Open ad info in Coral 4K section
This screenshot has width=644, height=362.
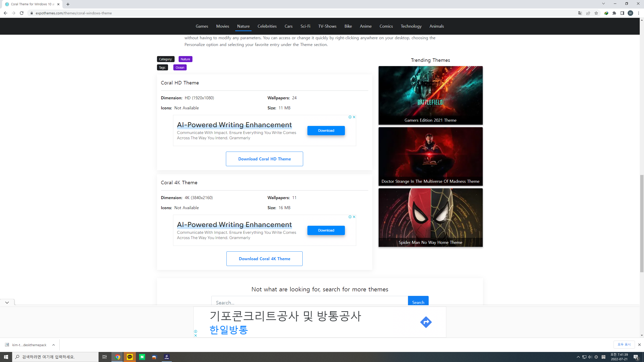350,217
